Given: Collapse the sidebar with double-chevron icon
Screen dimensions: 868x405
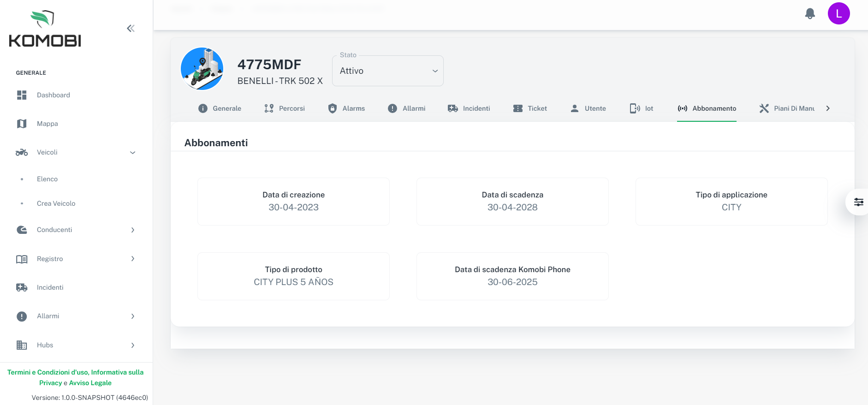Looking at the screenshot, I should [x=131, y=29].
